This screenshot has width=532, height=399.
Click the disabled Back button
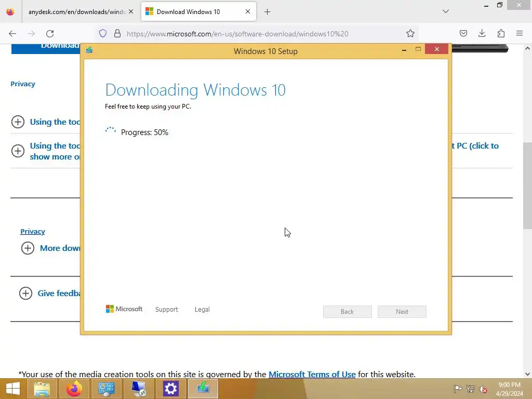[348, 312]
